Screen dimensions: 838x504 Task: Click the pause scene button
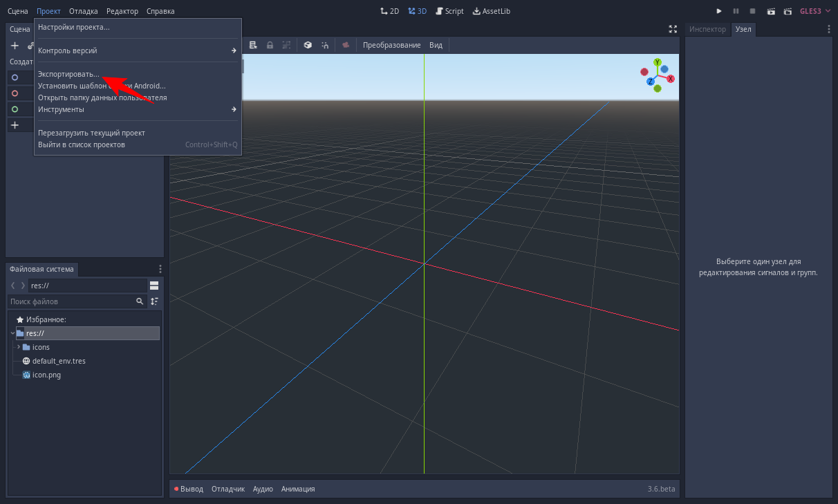[x=736, y=11]
